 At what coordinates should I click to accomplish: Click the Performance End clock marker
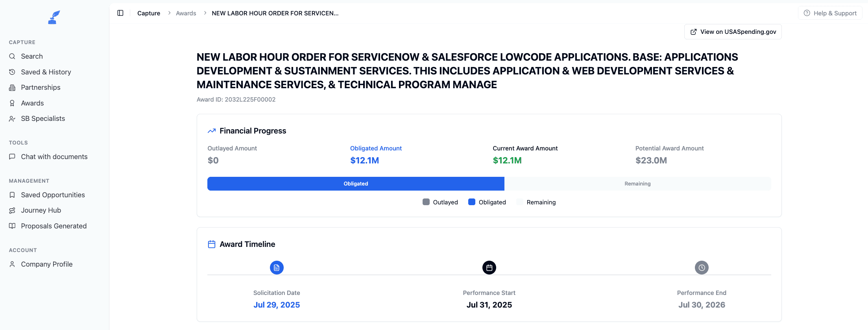pyautogui.click(x=702, y=268)
